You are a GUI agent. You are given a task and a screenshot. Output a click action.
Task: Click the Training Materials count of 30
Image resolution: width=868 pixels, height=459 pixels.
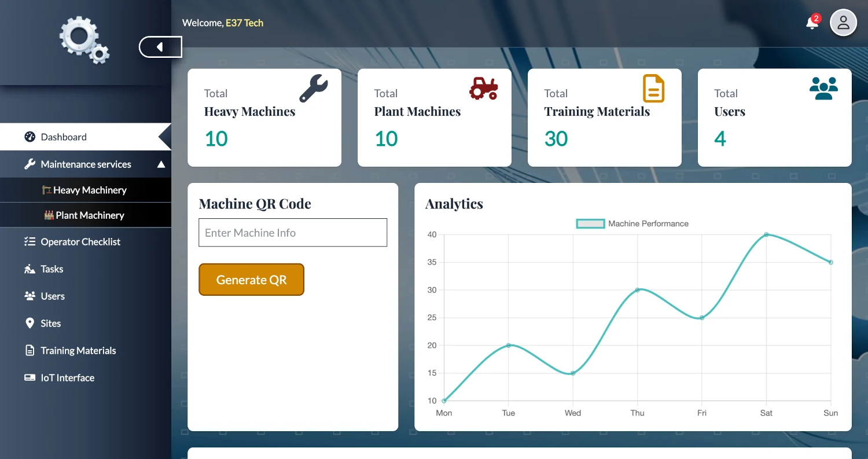[556, 139]
